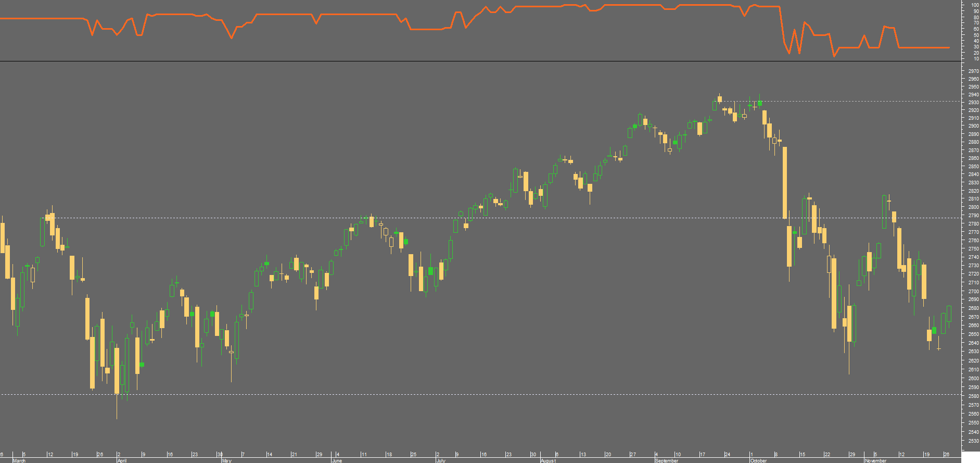Click the 19 date tick in November
The image size is (980, 463).
point(926,455)
